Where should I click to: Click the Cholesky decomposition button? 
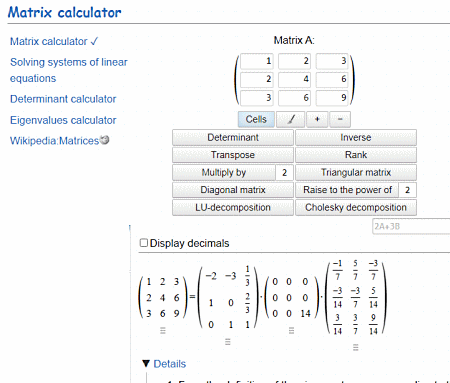pyautogui.click(x=356, y=207)
